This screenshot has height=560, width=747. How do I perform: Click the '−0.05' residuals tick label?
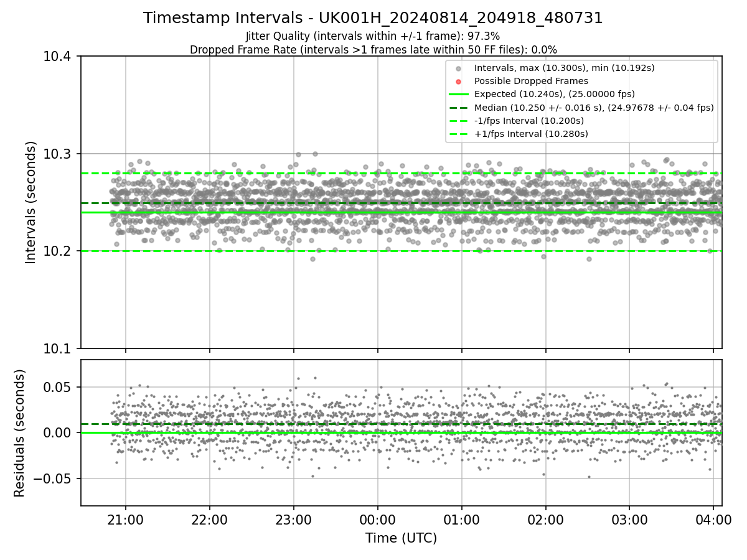52,479
